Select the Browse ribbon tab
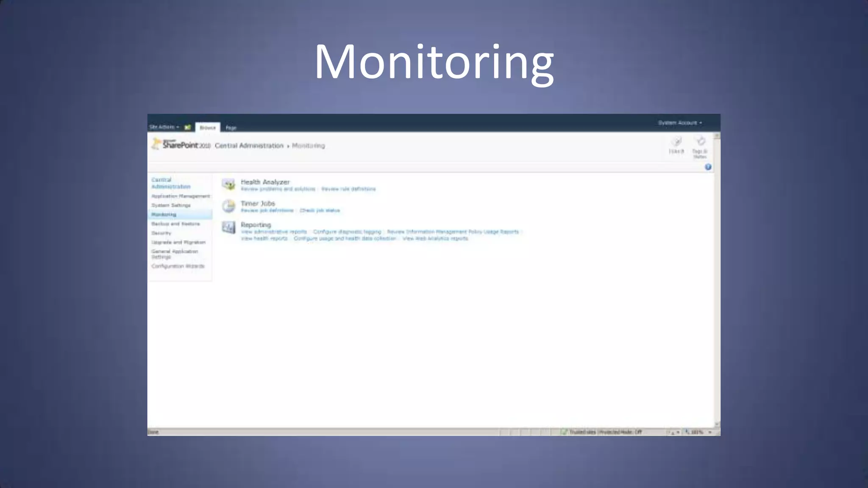 [208, 128]
